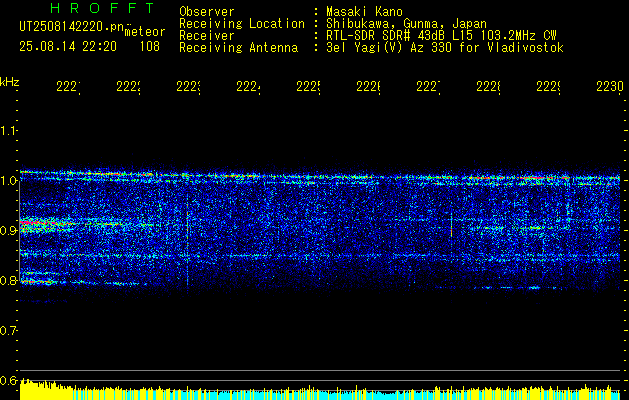The width and height of the screenshot is (629, 400).
Task: Click the 1.0 kHz axis label
Action: point(8,181)
